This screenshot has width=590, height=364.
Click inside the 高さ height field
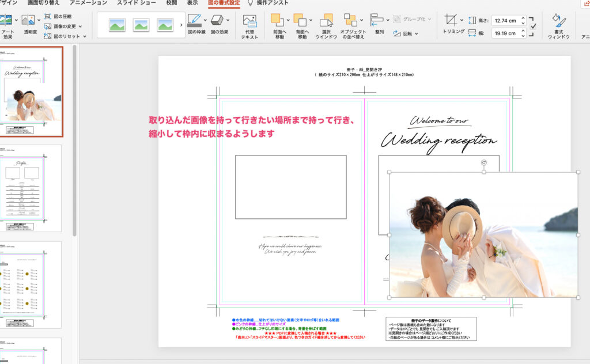tap(505, 20)
